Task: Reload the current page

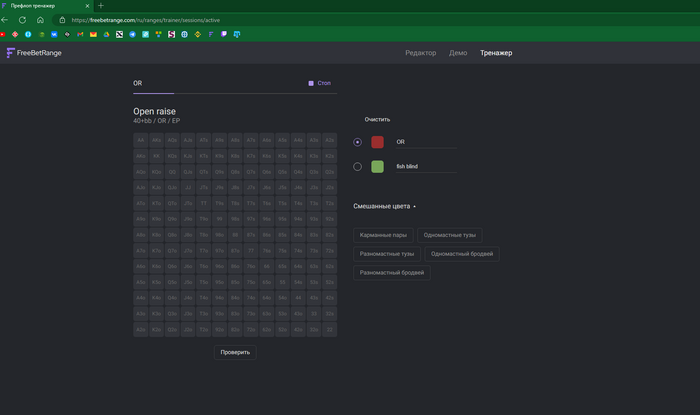Action: [22, 20]
